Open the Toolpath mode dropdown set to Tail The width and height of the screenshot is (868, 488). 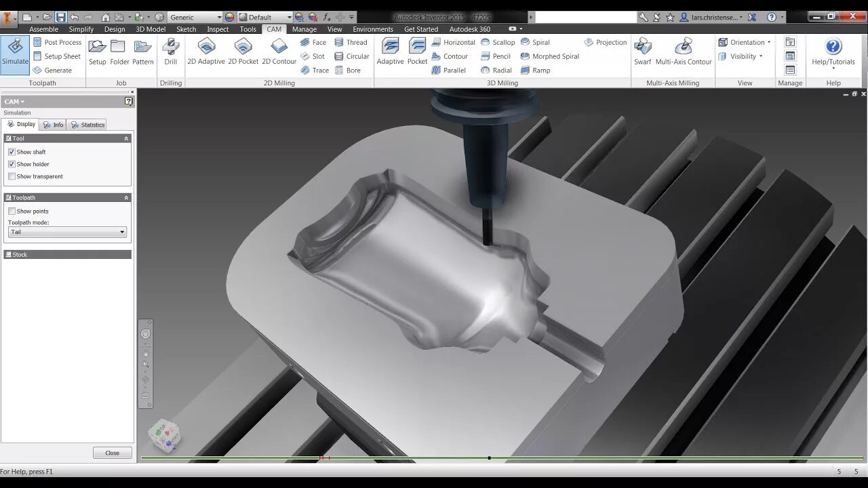pyautogui.click(x=67, y=232)
